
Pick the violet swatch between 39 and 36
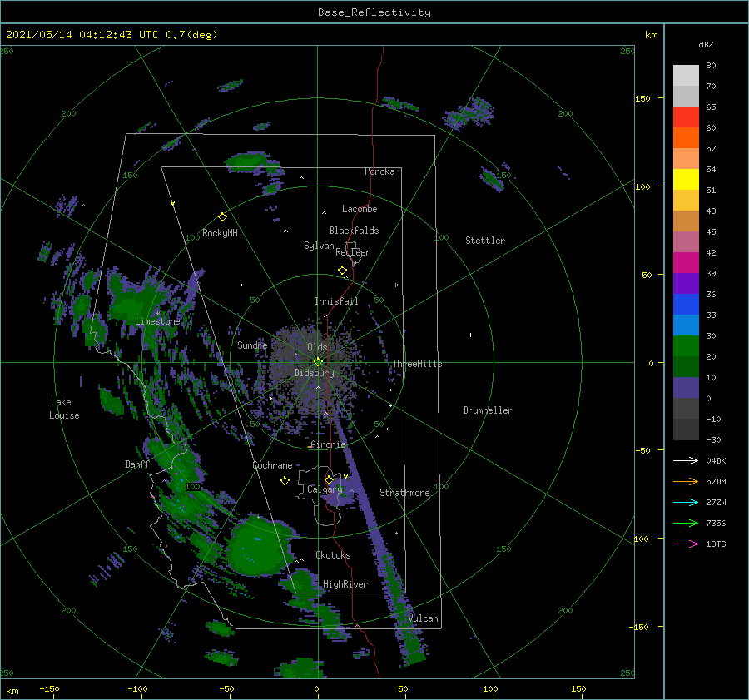click(x=686, y=284)
